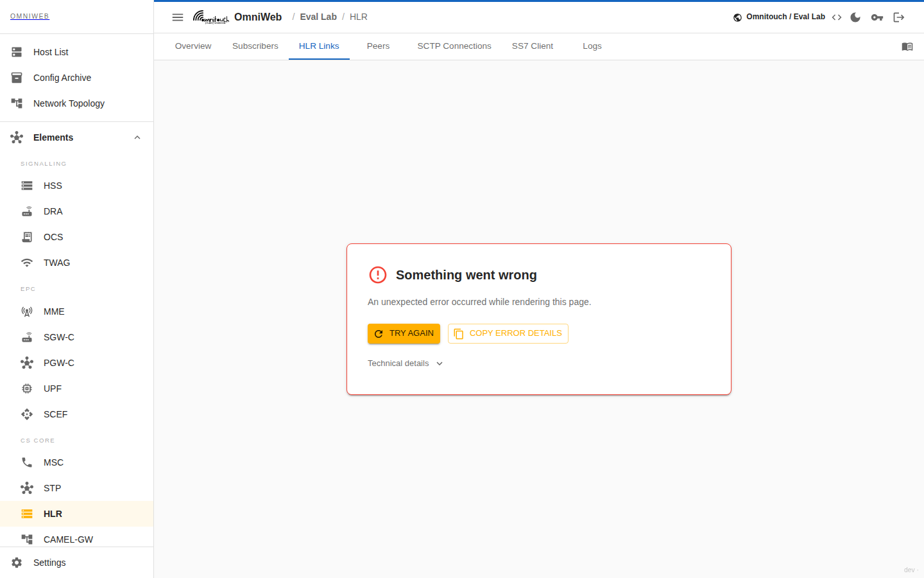
Task: Collapse the Elements section
Action: click(x=77, y=137)
